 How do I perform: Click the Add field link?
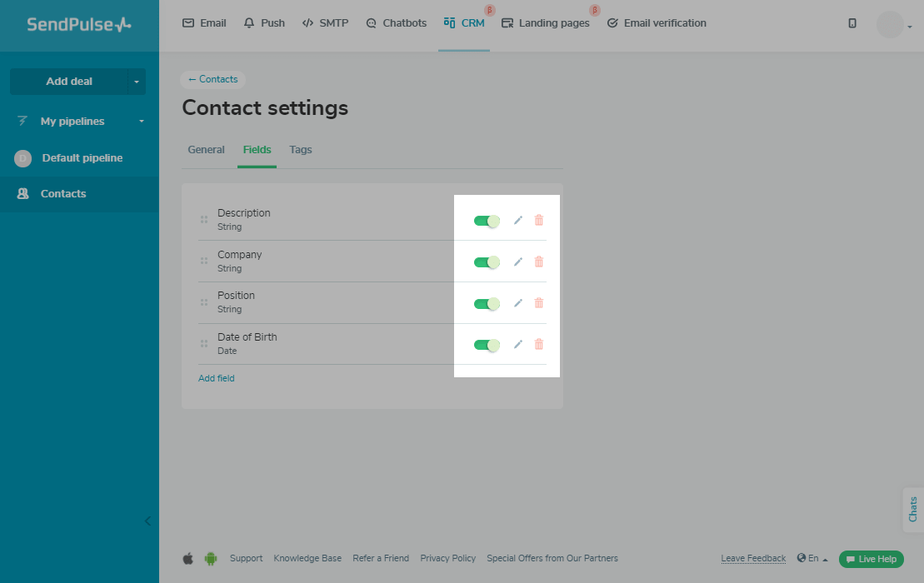(x=217, y=378)
